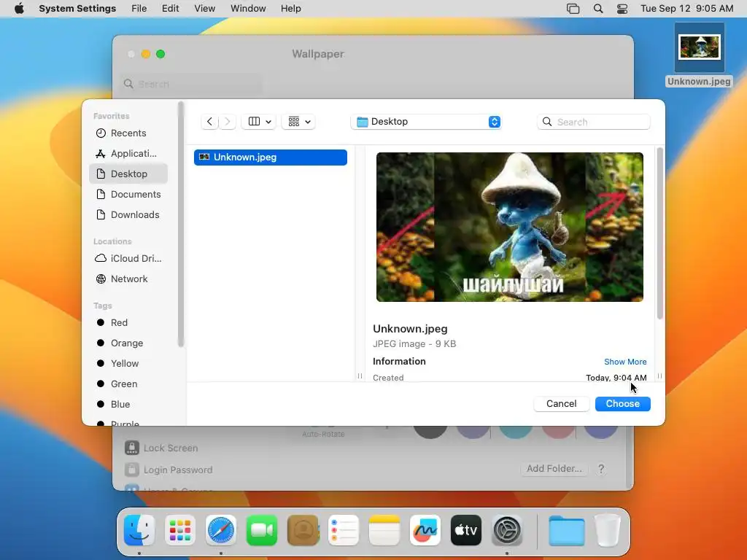Open the File menu
The height and width of the screenshot is (560, 747).
coord(139,9)
